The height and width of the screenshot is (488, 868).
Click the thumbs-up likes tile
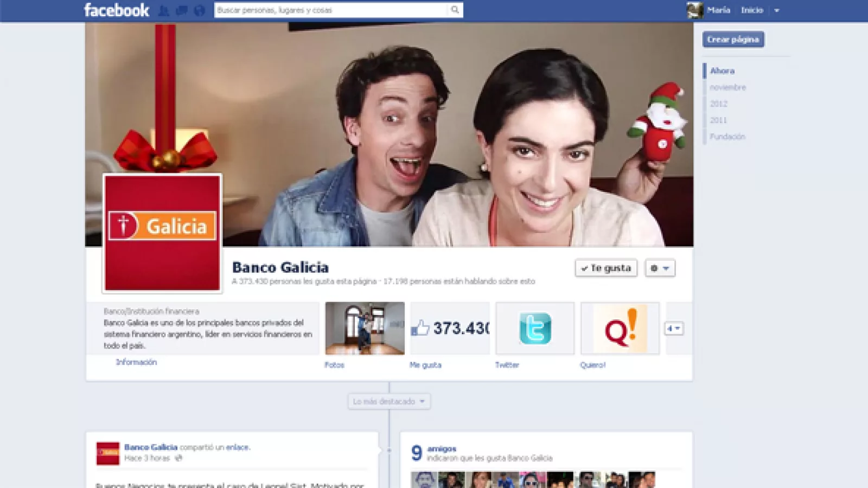450,329
